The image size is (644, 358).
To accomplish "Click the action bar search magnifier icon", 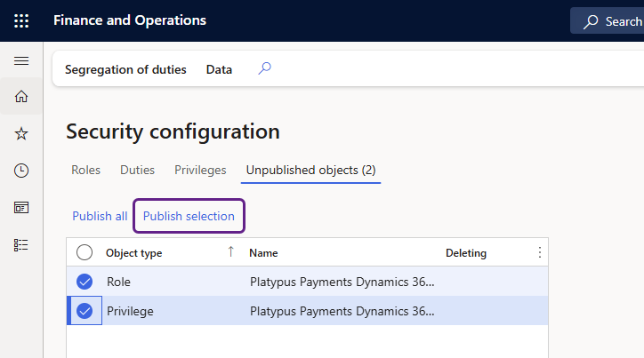I will (264, 68).
